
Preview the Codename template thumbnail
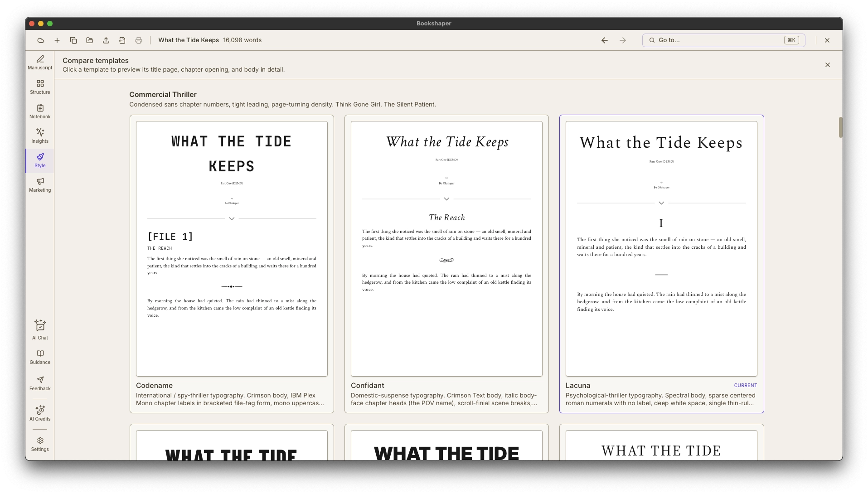[x=232, y=248]
